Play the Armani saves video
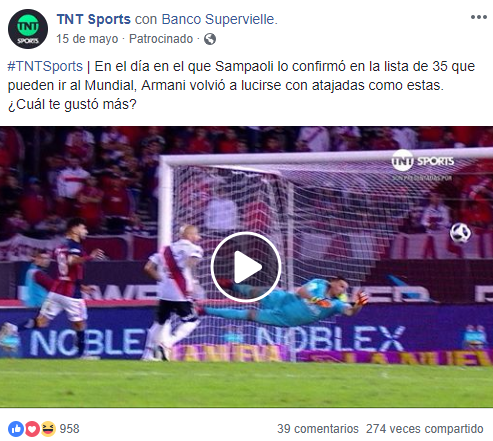 click(x=246, y=267)
